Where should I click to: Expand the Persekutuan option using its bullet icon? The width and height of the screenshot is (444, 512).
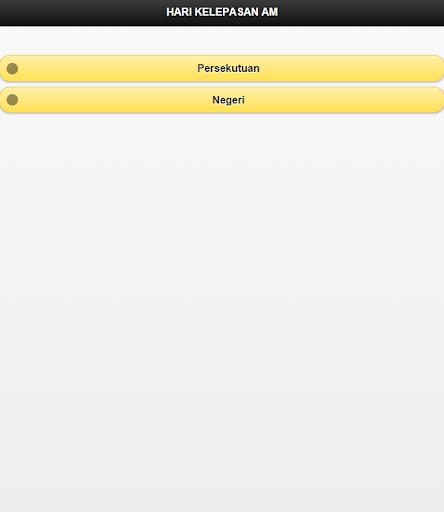(12, 69)
